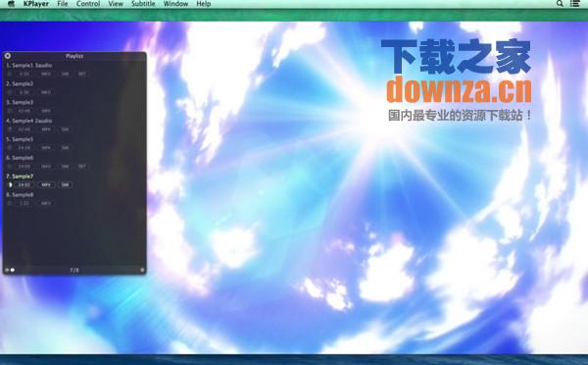The width and height of the screenshot is (588, 365).
Task: Click the status icon left of Sample8 duration
Action: pyautogui.click(x=10, y=203)
